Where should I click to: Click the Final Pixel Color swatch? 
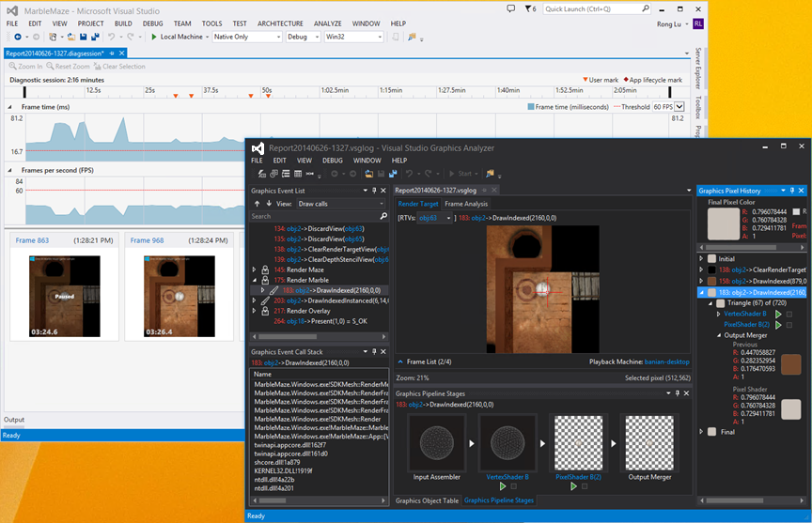coord(723,223)
